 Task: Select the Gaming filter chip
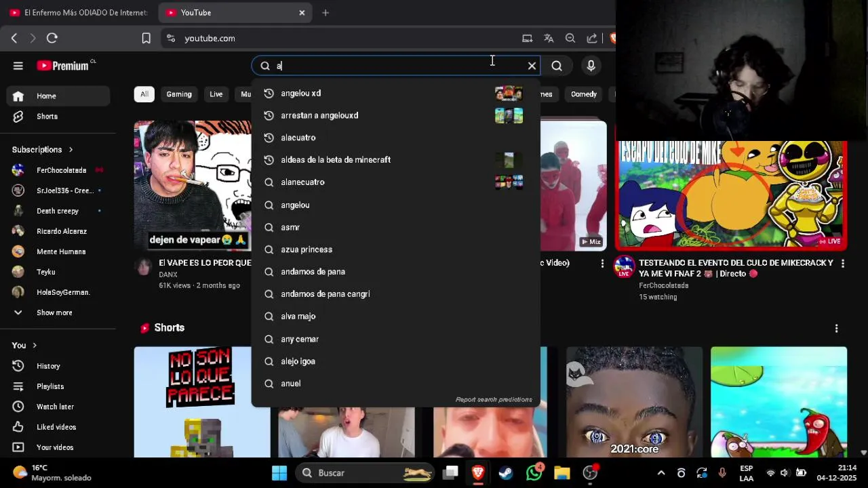coord(179,94)
